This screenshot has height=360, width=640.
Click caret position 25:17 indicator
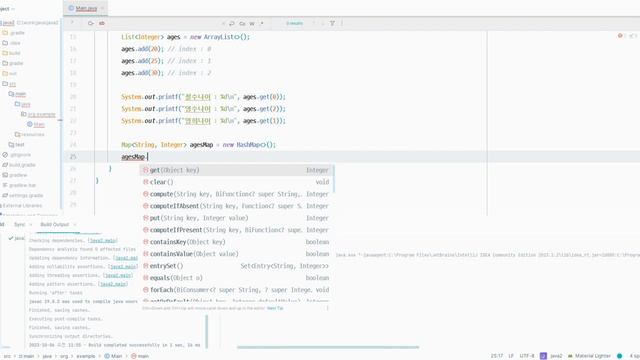pyautogui.click(x=497, y=356)
